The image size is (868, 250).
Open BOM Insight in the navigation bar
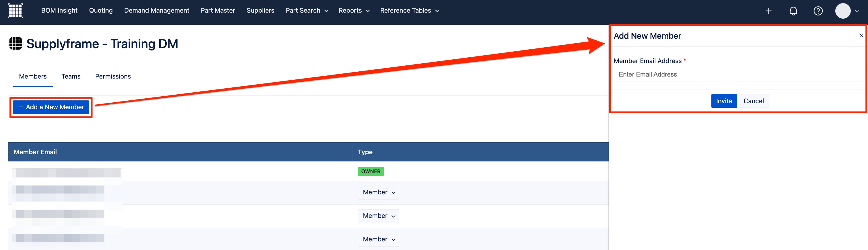(59, 10)
